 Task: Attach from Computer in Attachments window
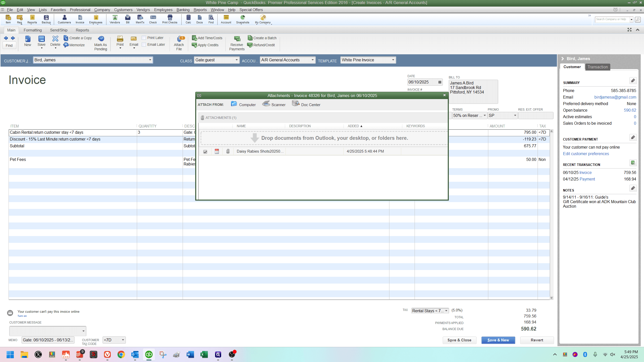pyautogui.click(x=243, y=104)
